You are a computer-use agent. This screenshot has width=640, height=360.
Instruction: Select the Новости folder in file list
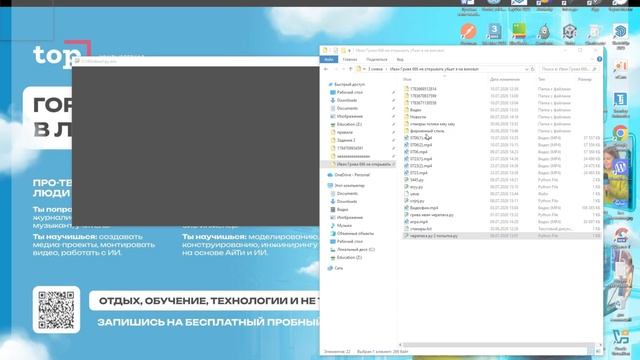click(418, 117)
